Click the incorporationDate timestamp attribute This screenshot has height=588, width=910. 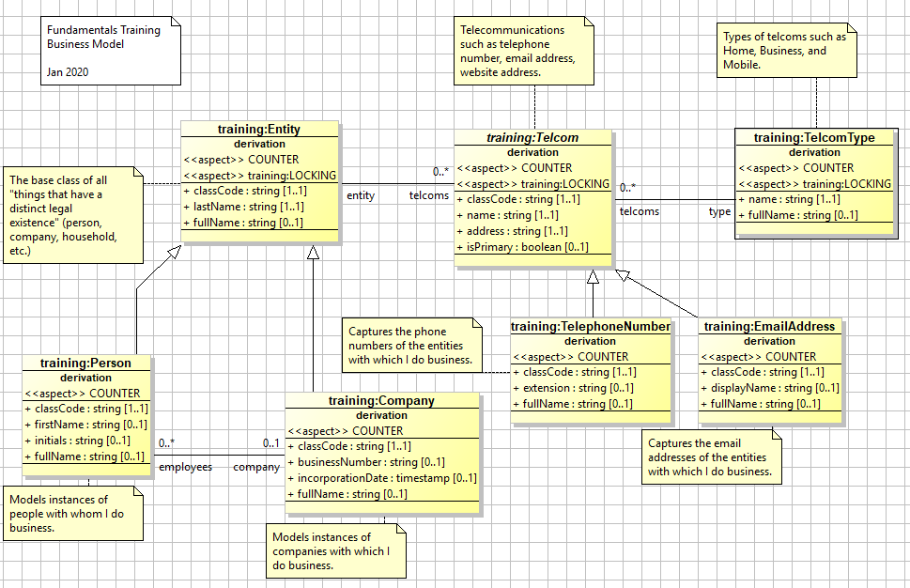(385, 478)
